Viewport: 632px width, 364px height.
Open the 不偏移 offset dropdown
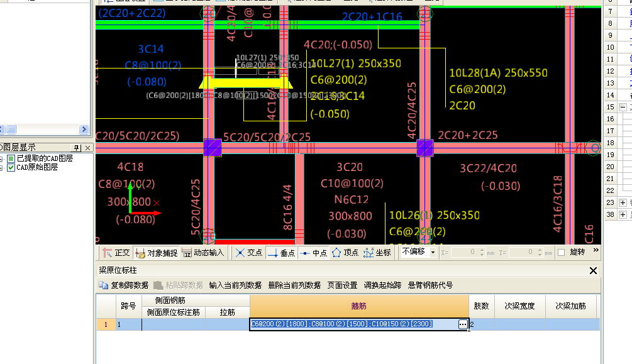[433, 252]
